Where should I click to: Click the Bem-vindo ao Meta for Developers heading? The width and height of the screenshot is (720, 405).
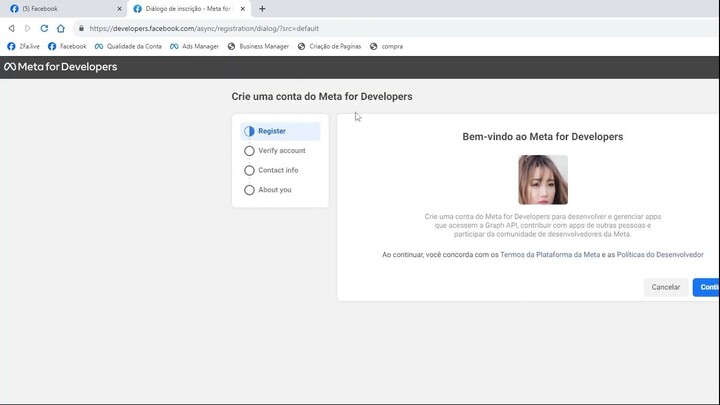(x=542, y=137)
